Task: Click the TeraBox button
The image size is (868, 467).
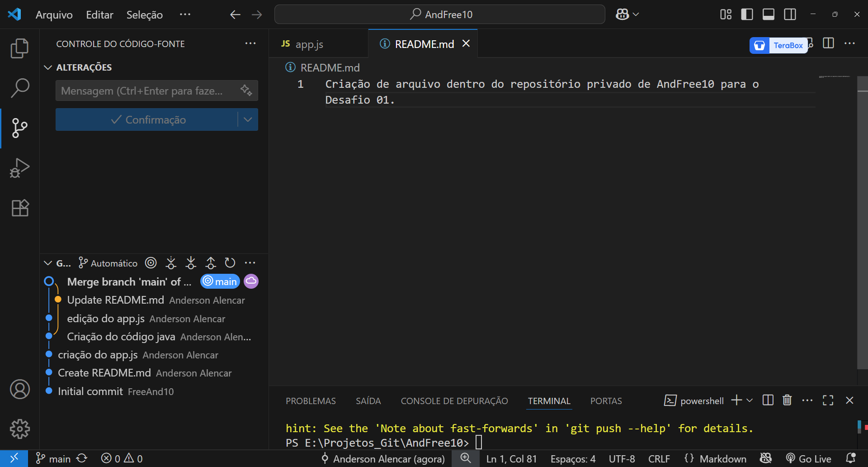Action: coord(778,45)
